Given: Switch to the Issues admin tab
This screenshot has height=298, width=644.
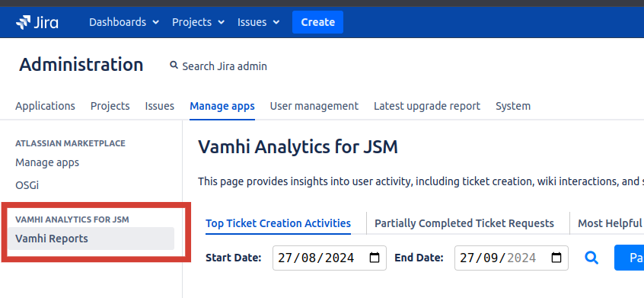Looking at the screenshot, I should click(x=159, y=106).
